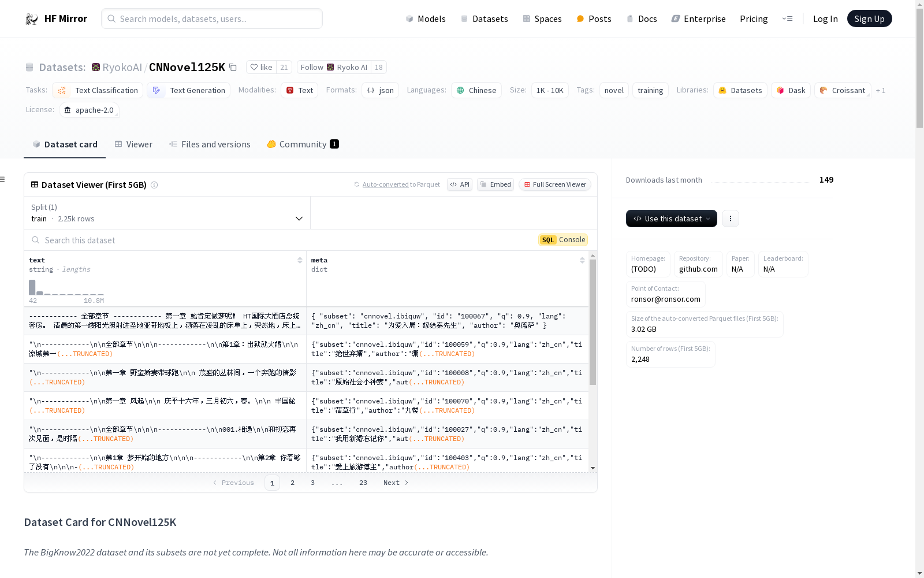Viewport: 924px width, 578px height.
Task: Click the API button
Action: (x=460, y=184)
